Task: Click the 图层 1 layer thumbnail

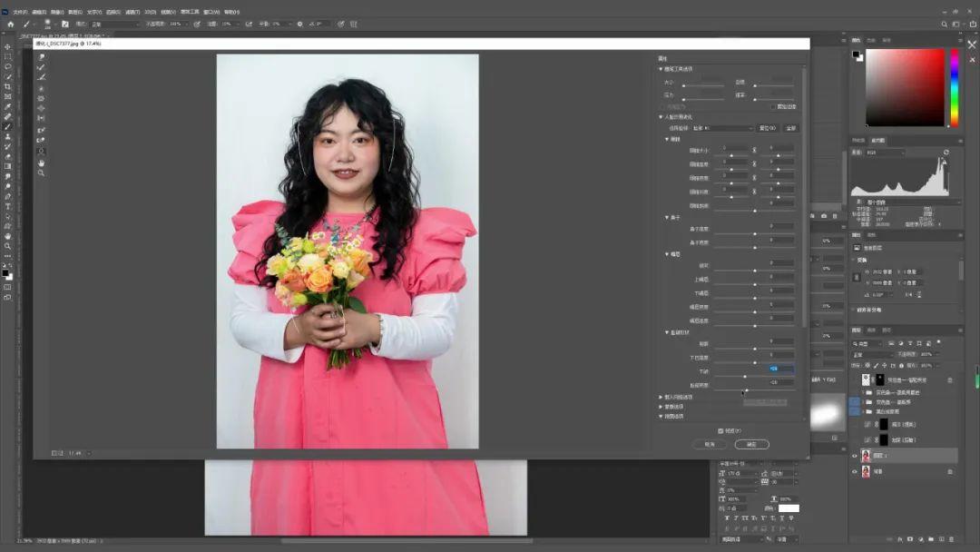Action: point(867,456)
